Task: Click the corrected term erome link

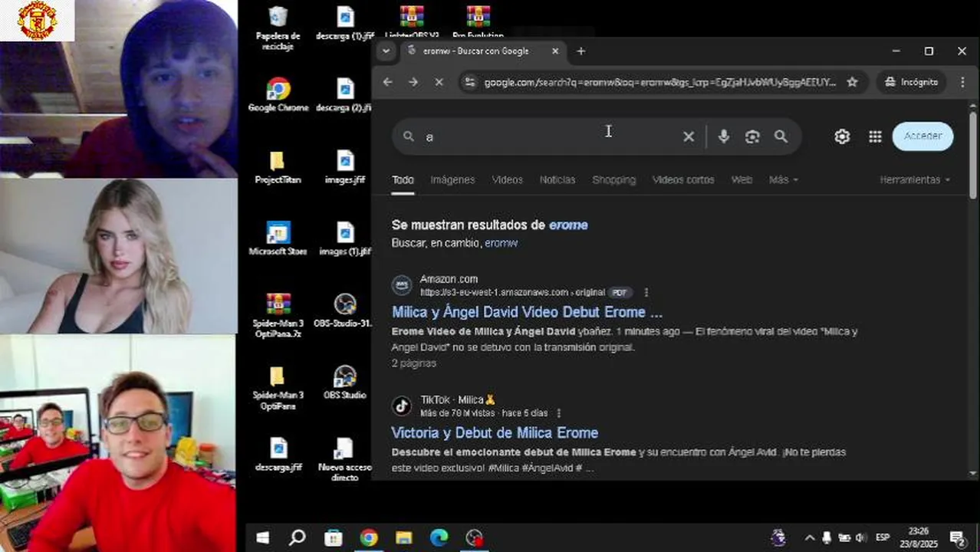Action: 568,225
